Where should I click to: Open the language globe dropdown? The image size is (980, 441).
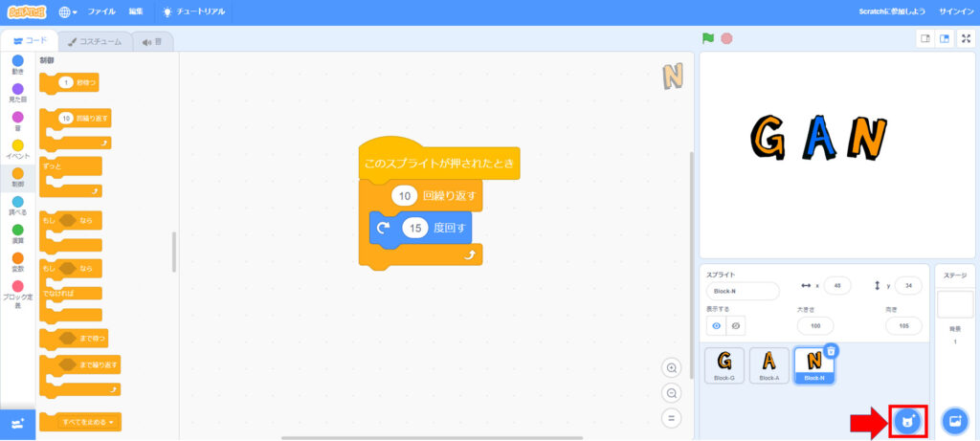click(x=68, y=11)
